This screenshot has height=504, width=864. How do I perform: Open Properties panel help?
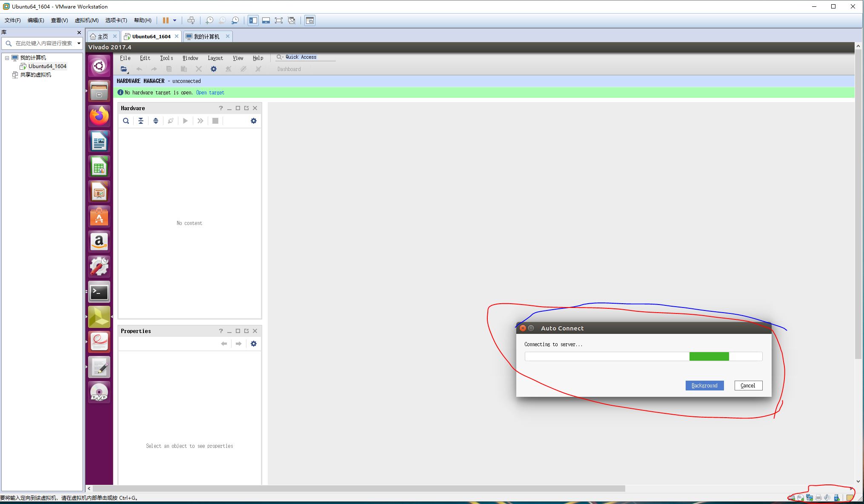[x=221, y=331]
